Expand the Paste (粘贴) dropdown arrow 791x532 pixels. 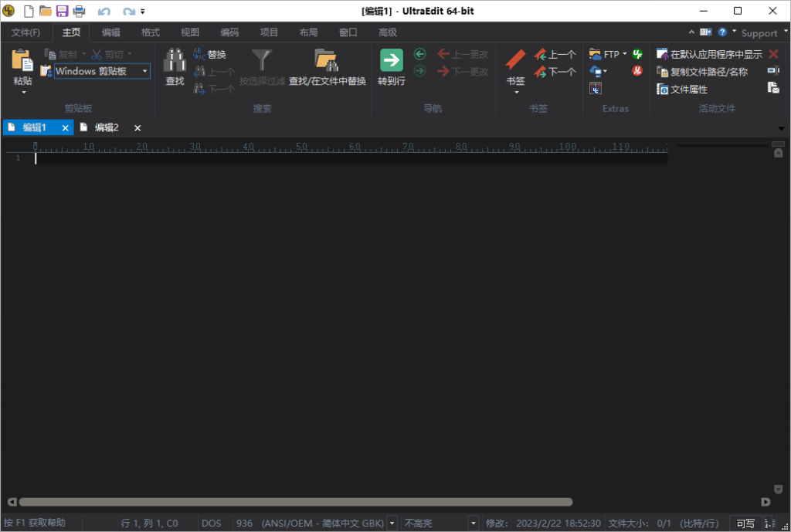pos(23,93)
